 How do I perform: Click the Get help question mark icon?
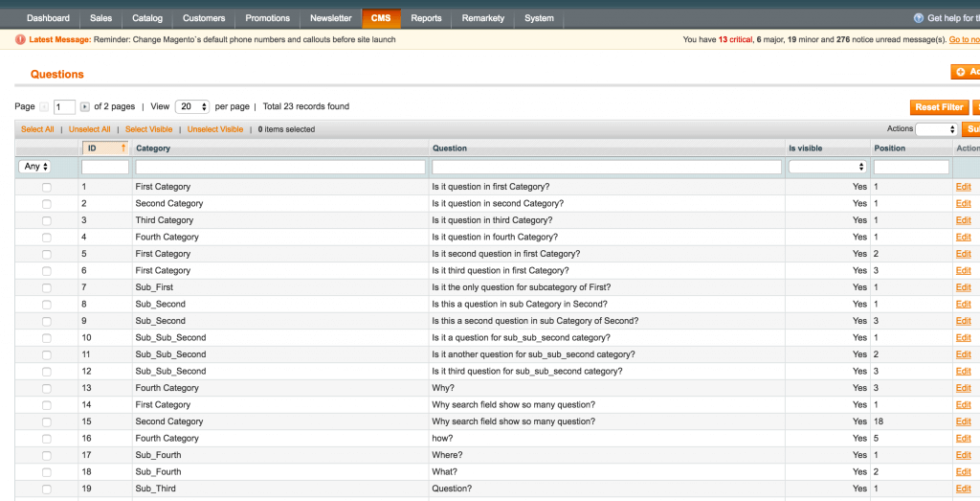920,18
